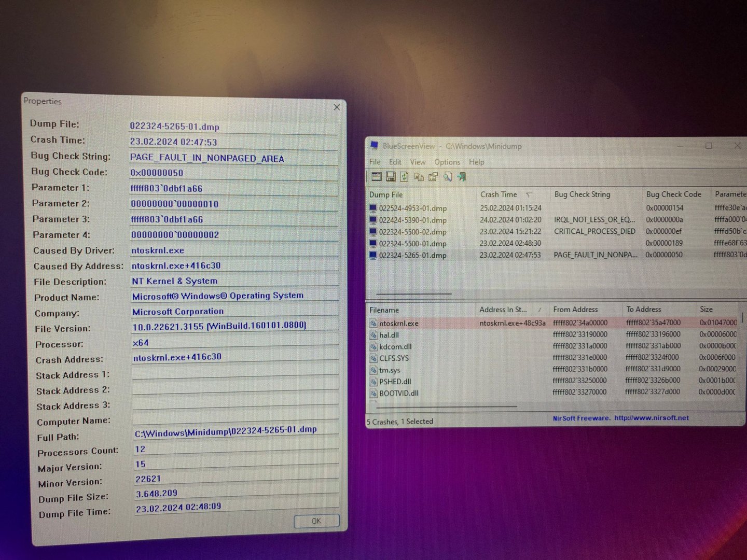Click the Save Selected Items floppy icon
This screenshot has height=560, width=747.
click(391, 177)
